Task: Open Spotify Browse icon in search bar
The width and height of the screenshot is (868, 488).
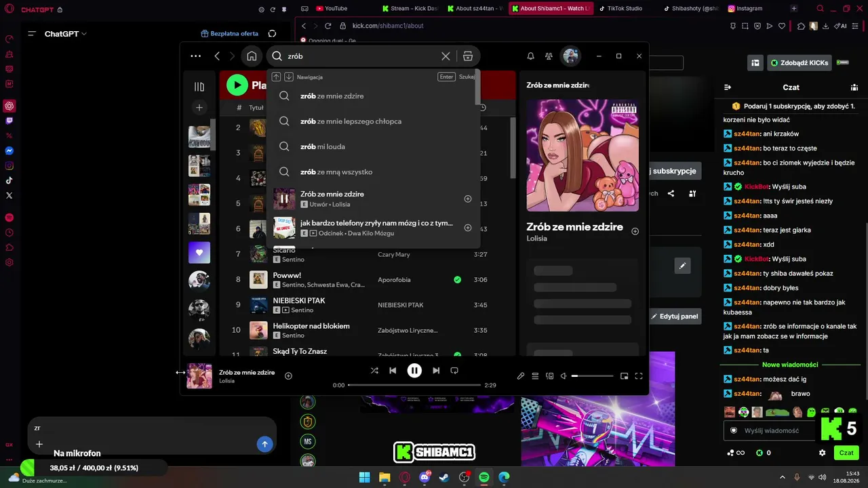Action: click(x=468, y=56)
